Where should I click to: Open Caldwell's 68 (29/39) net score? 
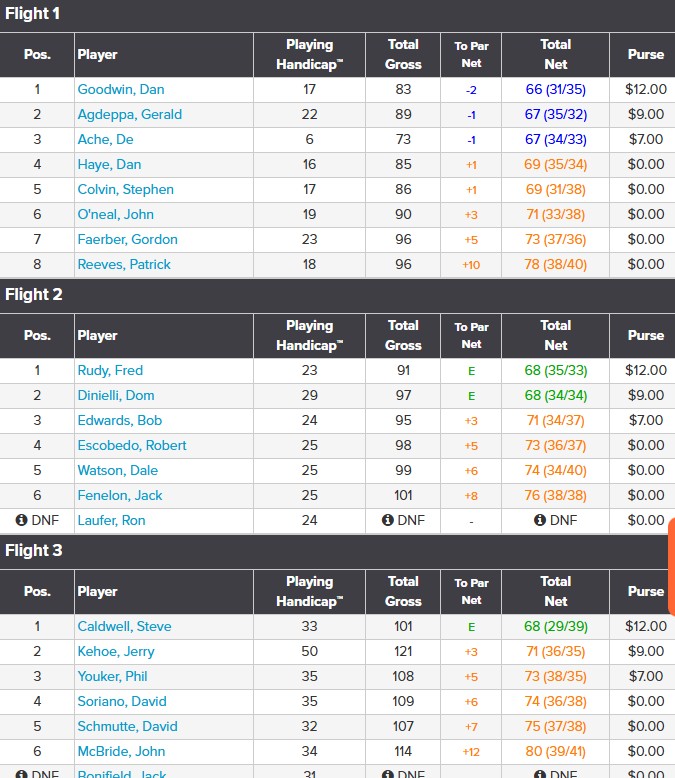pos(555,626)
